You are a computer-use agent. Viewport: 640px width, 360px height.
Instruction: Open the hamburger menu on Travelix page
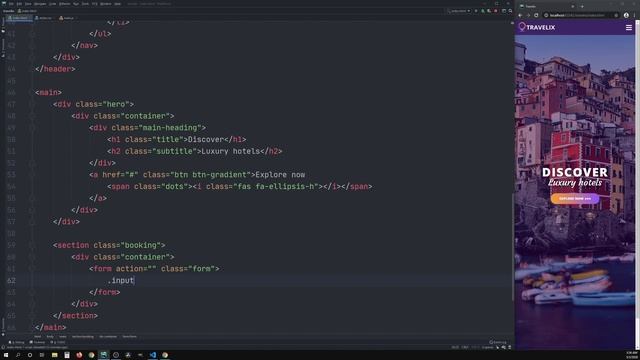pos(629,28)
